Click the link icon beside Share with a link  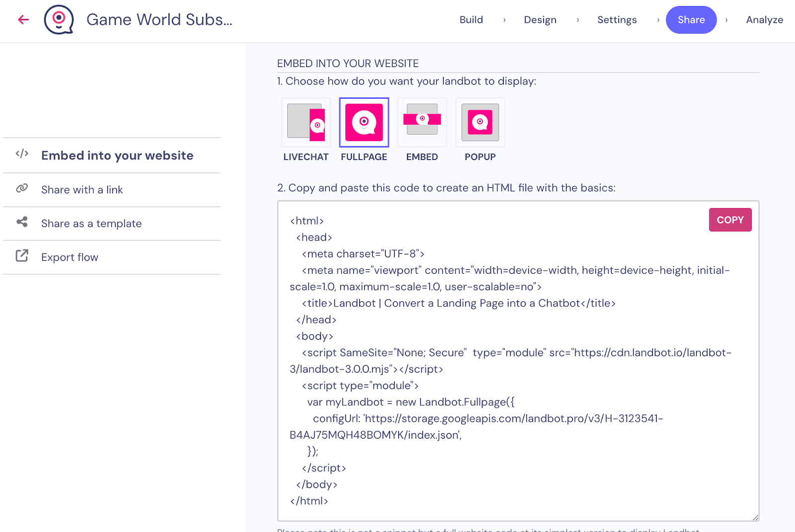[x=22, y=188]
